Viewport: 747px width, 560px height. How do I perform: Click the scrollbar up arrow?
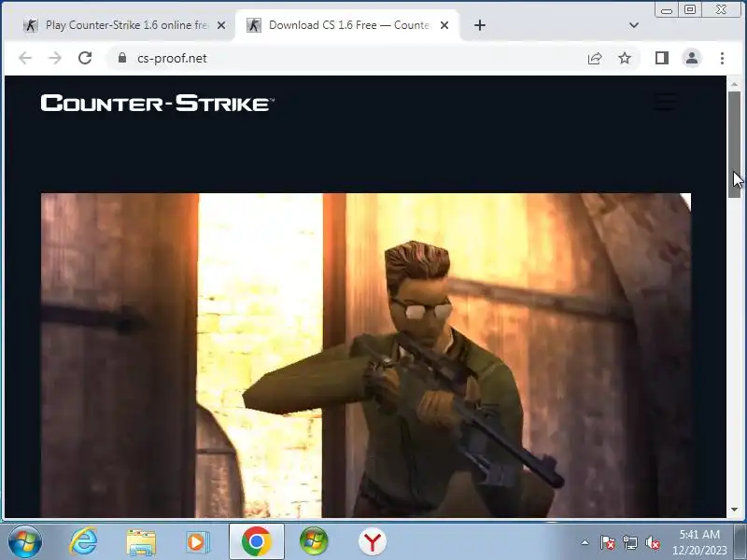[x=734, y=84]
